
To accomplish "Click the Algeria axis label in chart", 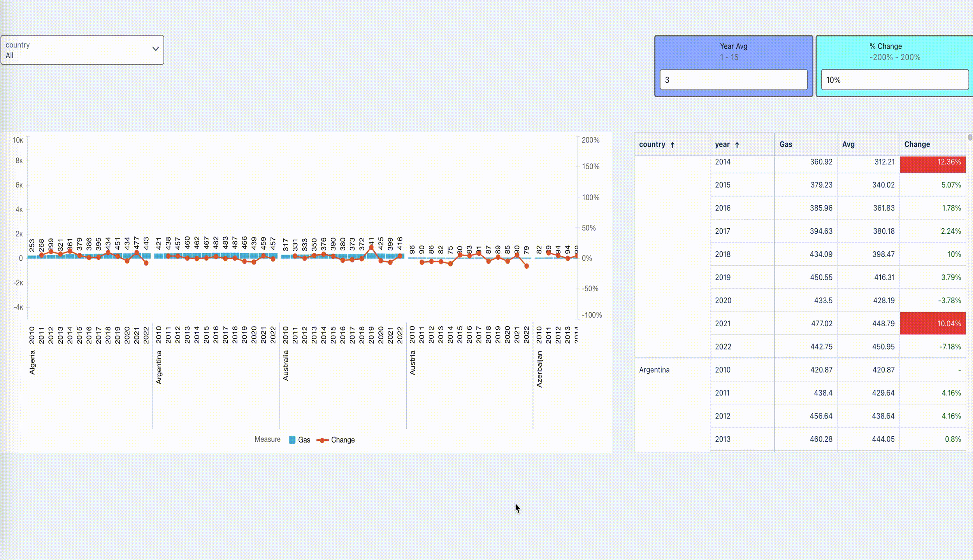I will (x=32, y=362).
